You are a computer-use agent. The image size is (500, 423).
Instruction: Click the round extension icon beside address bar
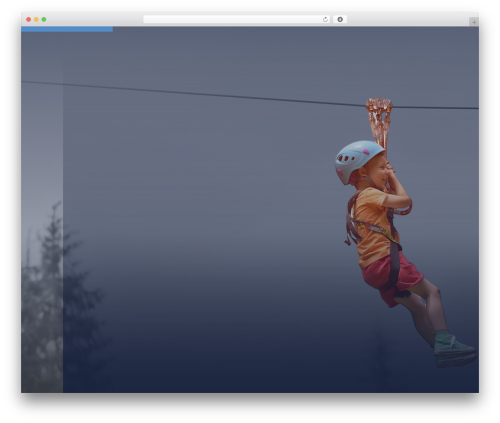(340, 19)
